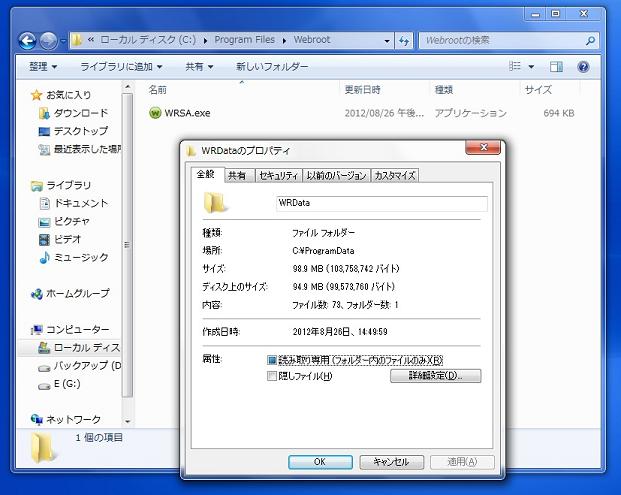Click the Forward navigation arrow in Explorer

point(48,40)
